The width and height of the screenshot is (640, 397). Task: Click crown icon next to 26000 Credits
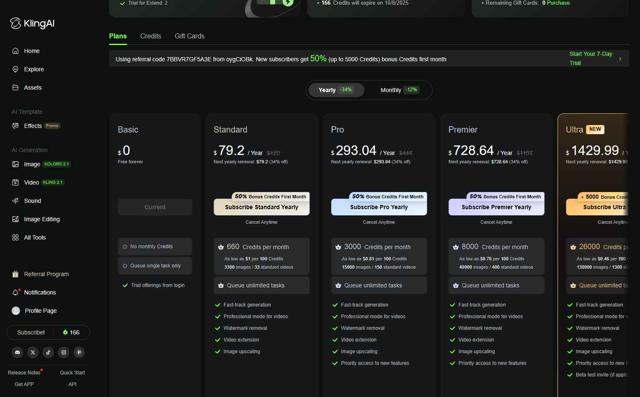(573, 247)
